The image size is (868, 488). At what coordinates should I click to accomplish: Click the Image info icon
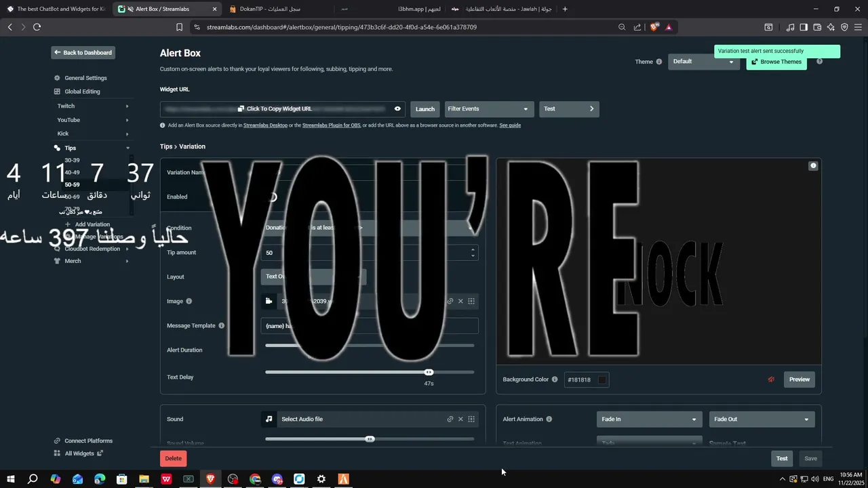189,301
